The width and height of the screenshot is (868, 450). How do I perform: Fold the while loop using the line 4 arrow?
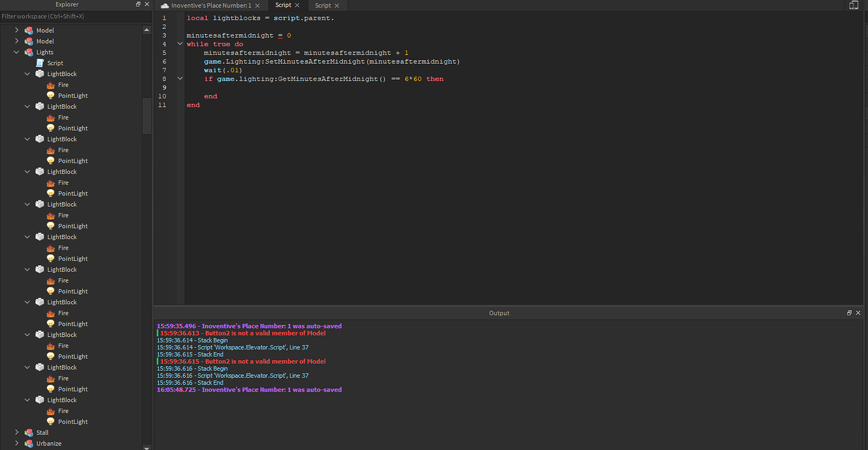[x=180, y=43]
